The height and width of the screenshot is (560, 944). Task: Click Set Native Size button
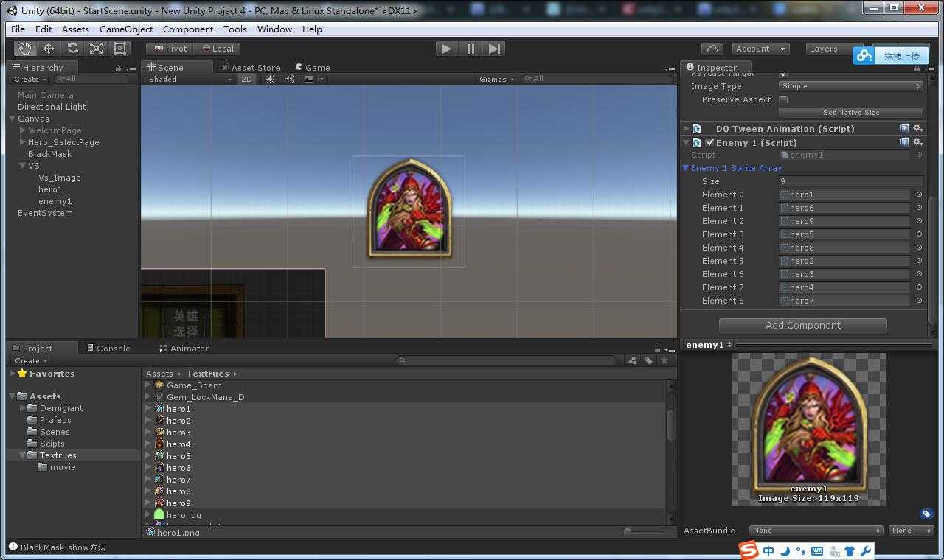click(x=851, y=112)
